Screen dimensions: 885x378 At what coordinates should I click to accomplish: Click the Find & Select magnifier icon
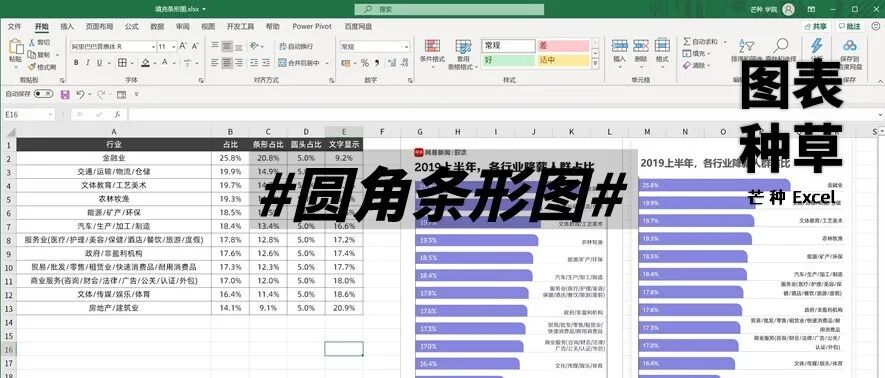[x=781, y=45]
